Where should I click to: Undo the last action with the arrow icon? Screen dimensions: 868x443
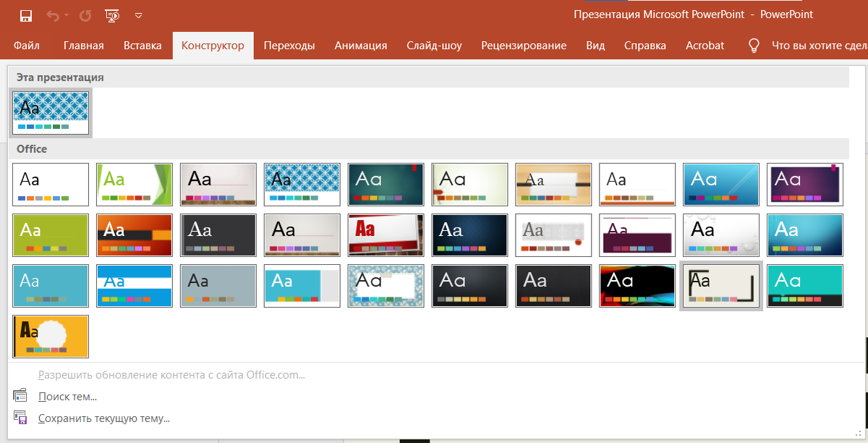point(53,14)
